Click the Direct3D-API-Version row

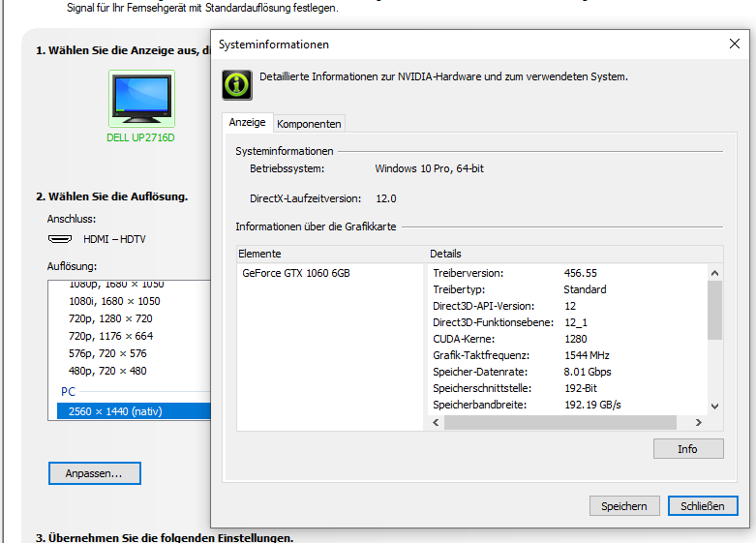[x=567, y=306]
